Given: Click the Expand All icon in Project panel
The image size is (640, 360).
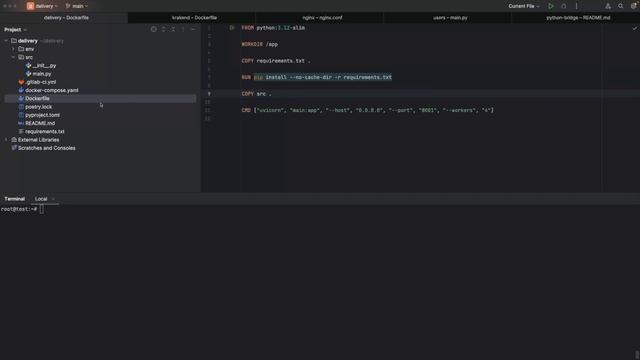Looking at the screenshot, I should [x=164, y=29].
